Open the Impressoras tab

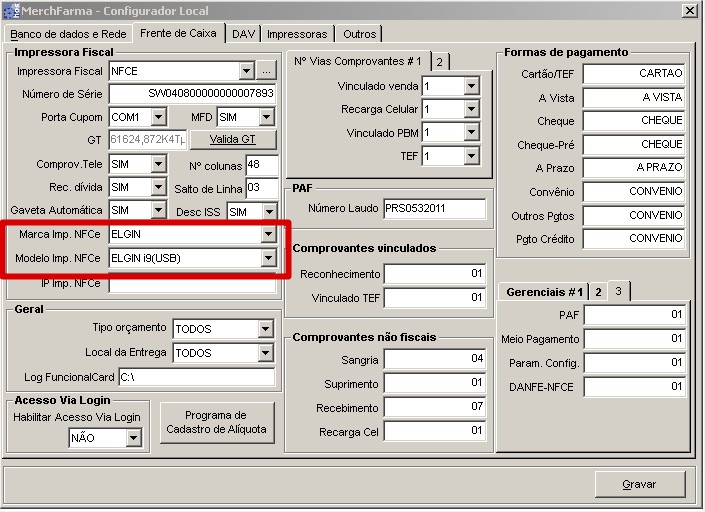(x=296, y=34)
